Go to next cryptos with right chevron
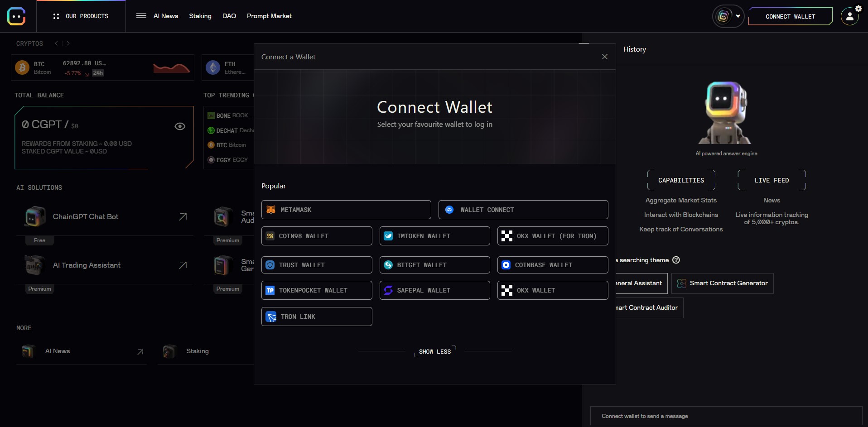The image size is (868, 427). (x=68, y=43)
